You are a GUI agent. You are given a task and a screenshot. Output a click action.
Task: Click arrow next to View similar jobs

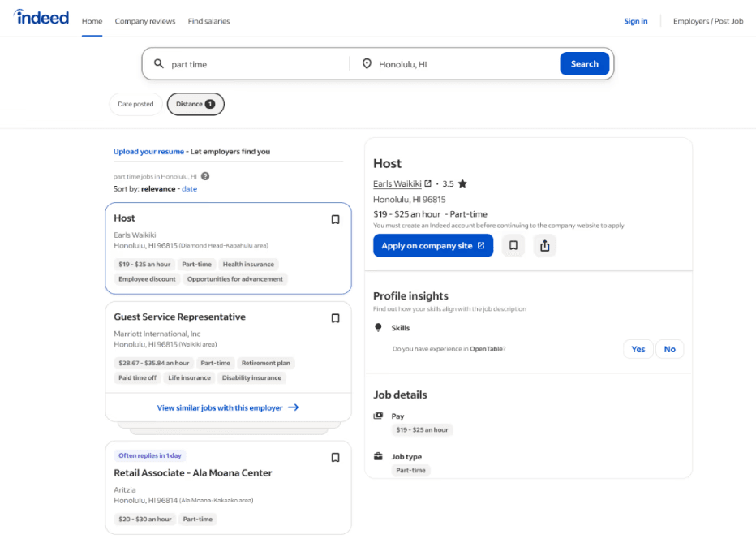pyautogui.click(x=293, y=407)
